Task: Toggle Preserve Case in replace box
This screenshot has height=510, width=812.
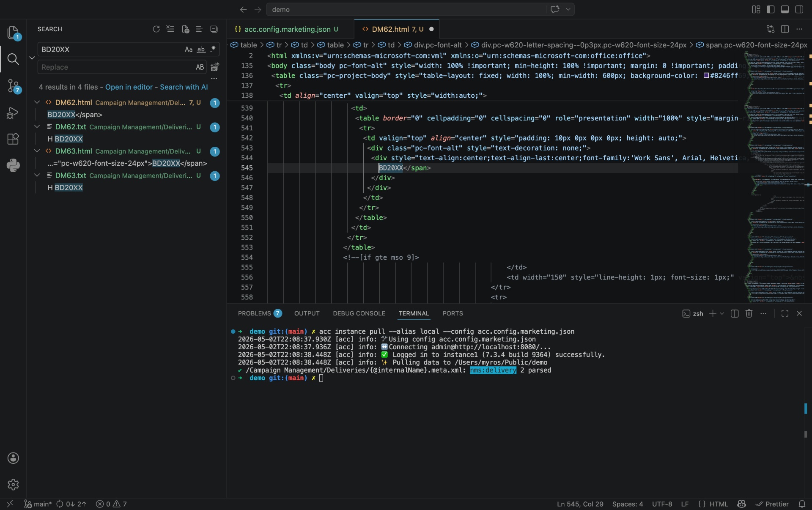Action: coord(200,67)
